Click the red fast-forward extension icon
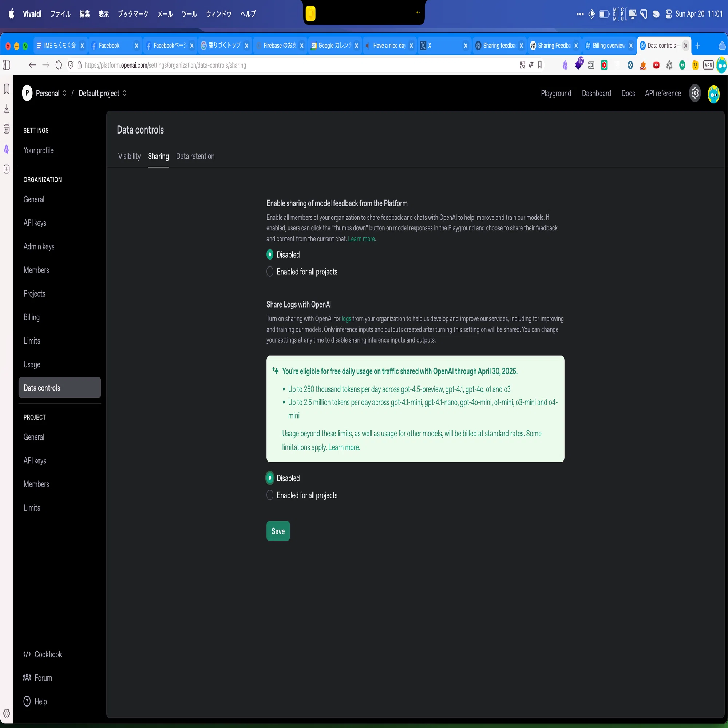Screen dimensions: 728x728 [x=656, y=65]
